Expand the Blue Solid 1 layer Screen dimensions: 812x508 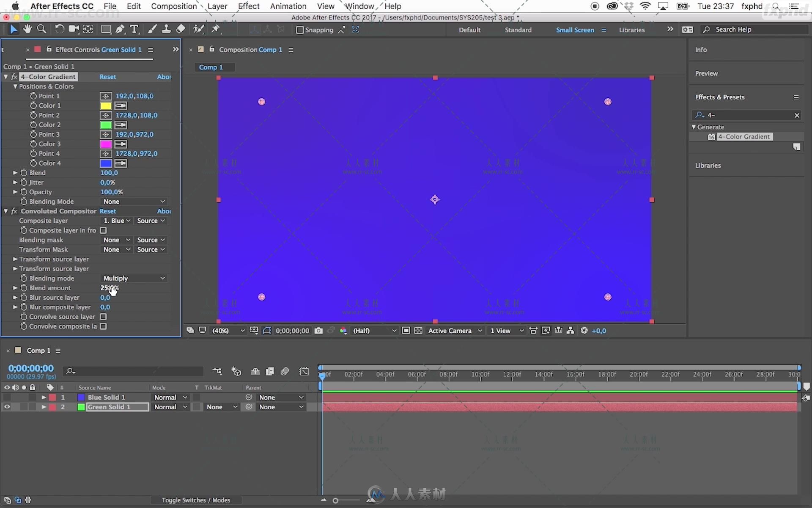click(x=44, y=397)
